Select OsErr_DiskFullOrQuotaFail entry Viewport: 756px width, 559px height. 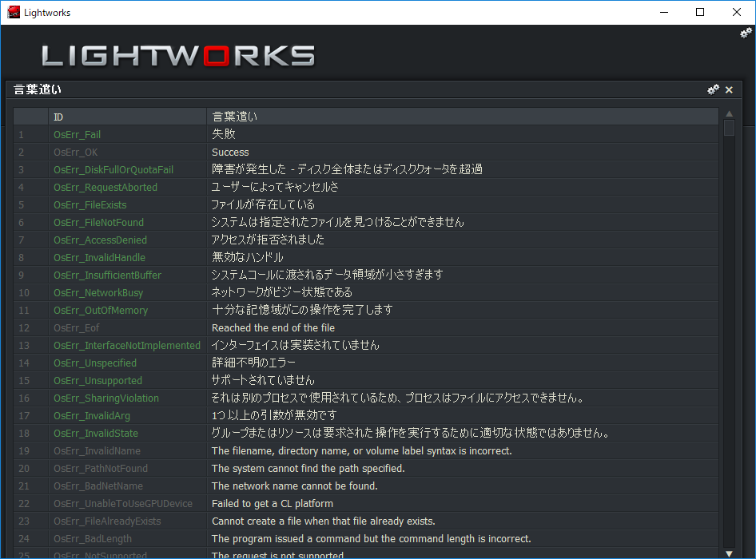pos(127,169)
